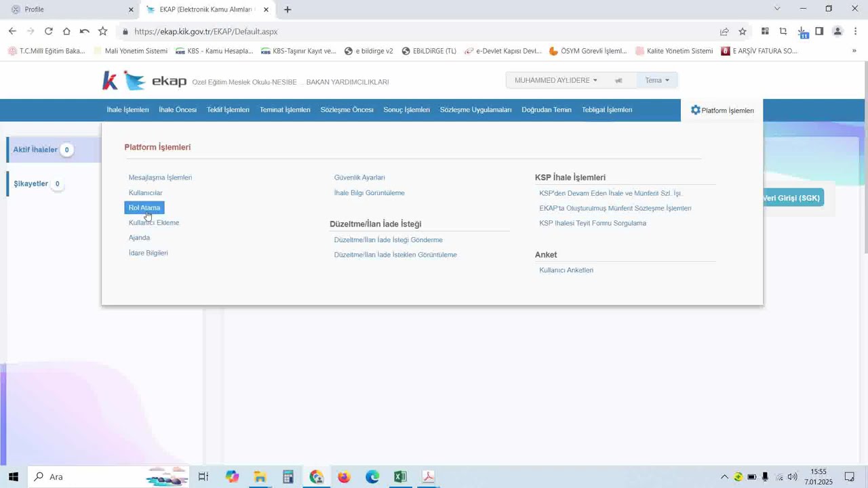
Task: Close the EKAP tab
Action: [x=266, y=9]
